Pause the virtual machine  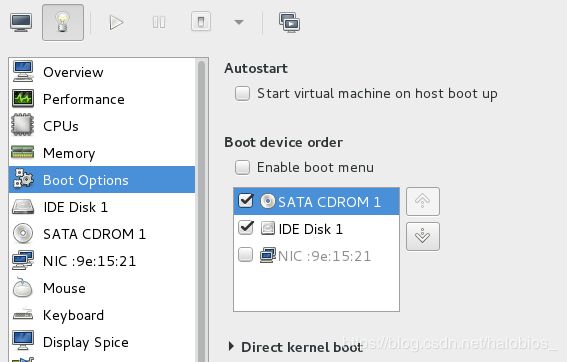[x=159, y=22]
